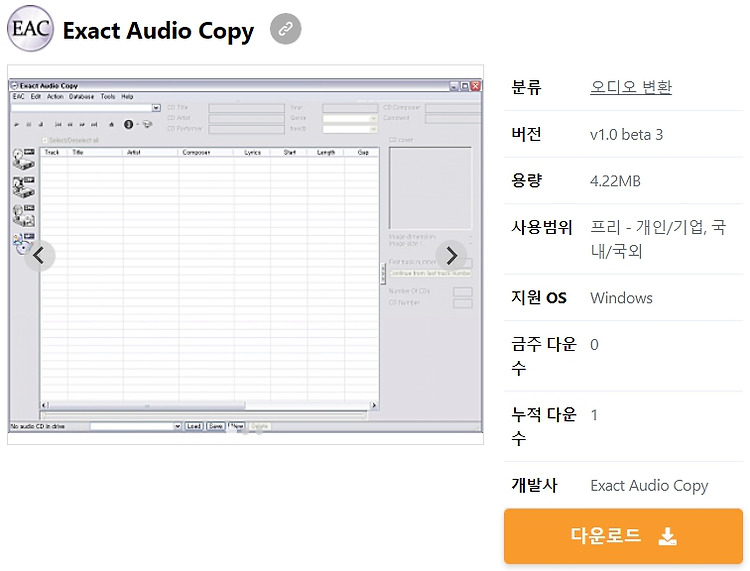Click the CD Performer input field
This screenshot has width=750, height=571.
[246, 129]
